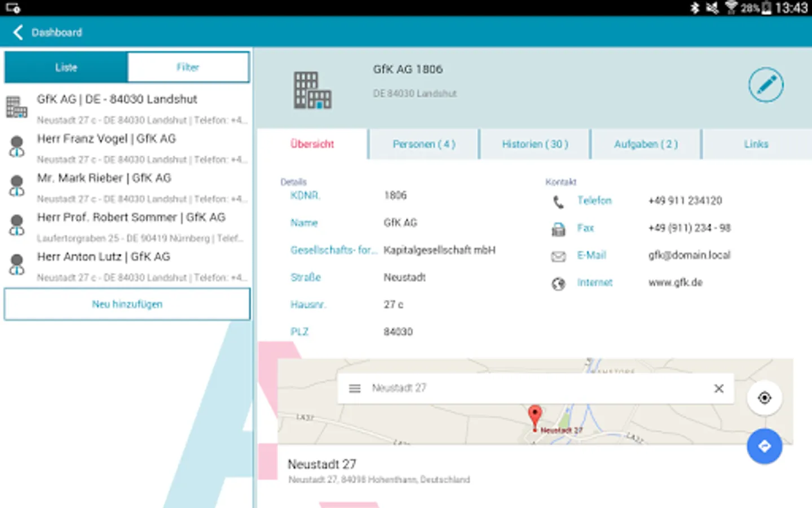Open email address gfk@domain.local
This screenshot has height=508, width=812.
pyautogui.click(x=689, y=255)
